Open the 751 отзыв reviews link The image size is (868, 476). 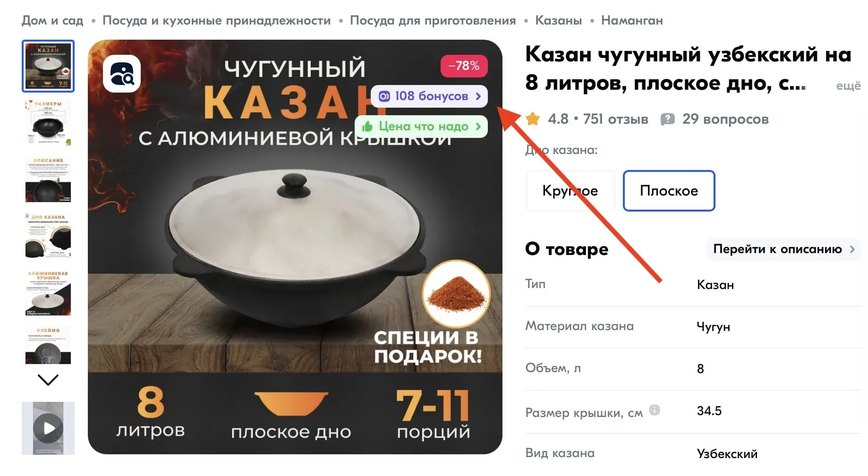(x=615, y=119)
